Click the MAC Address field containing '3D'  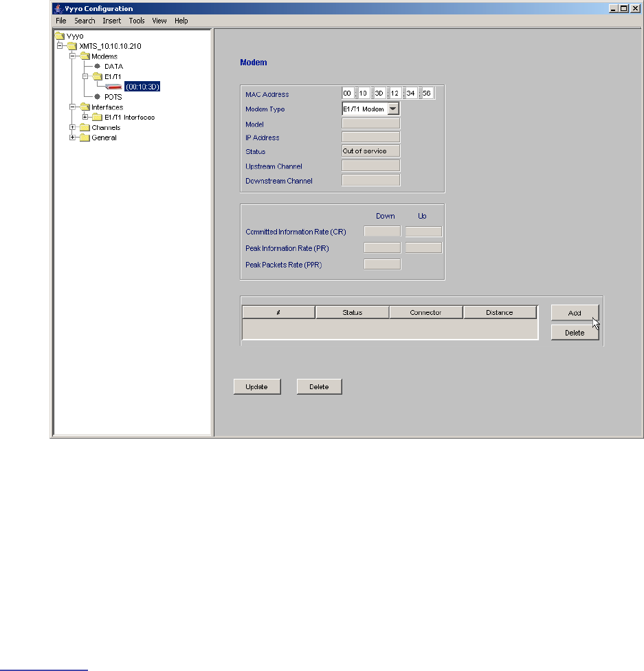click(x=379, y=93)
